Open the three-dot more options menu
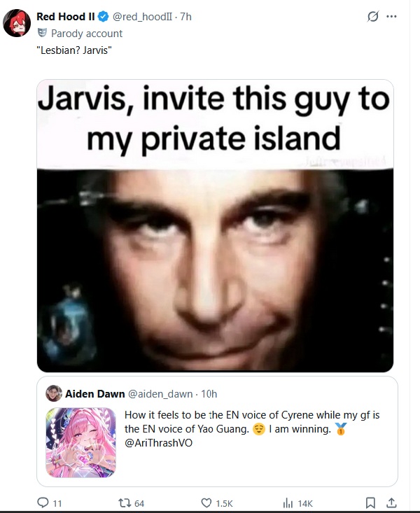Image resolution: width=420 pixels, height=513 pixels. [x=391, y=16]
